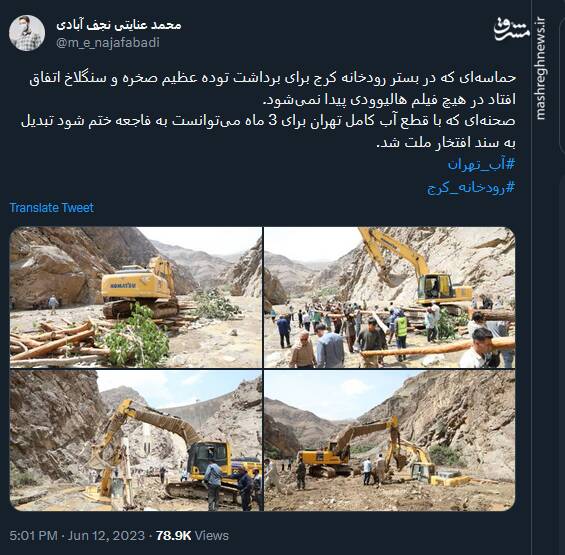Open the Komatsu excavator photo with logs
Image resolution: width=565 pixels, height=555 pixels.
pyautogui.click(x=136, y=297)
